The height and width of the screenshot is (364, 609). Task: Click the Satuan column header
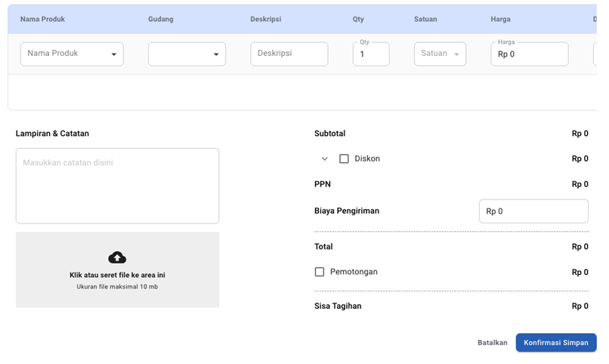coord(425,19)
